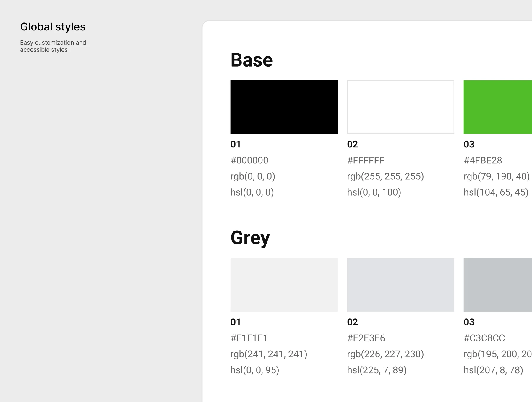Select the hsl(207, 8, 78) value
The width and height of the screenshot is (532, 402).
pos(494,370)
